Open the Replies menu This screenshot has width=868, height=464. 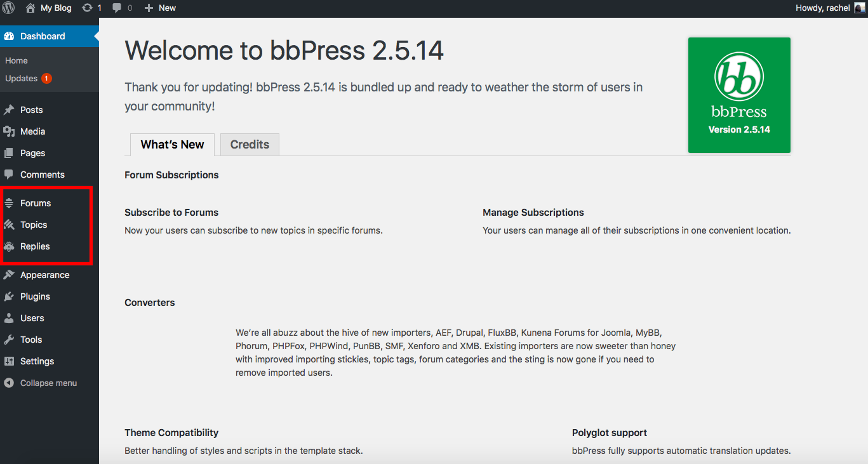50,246
